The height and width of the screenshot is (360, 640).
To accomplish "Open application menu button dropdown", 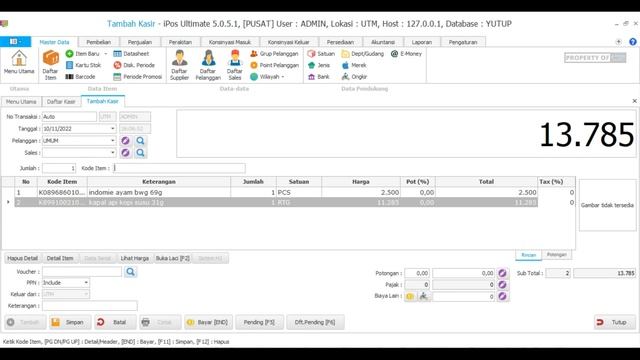I will pyautogui.click(x=16, y=42).
